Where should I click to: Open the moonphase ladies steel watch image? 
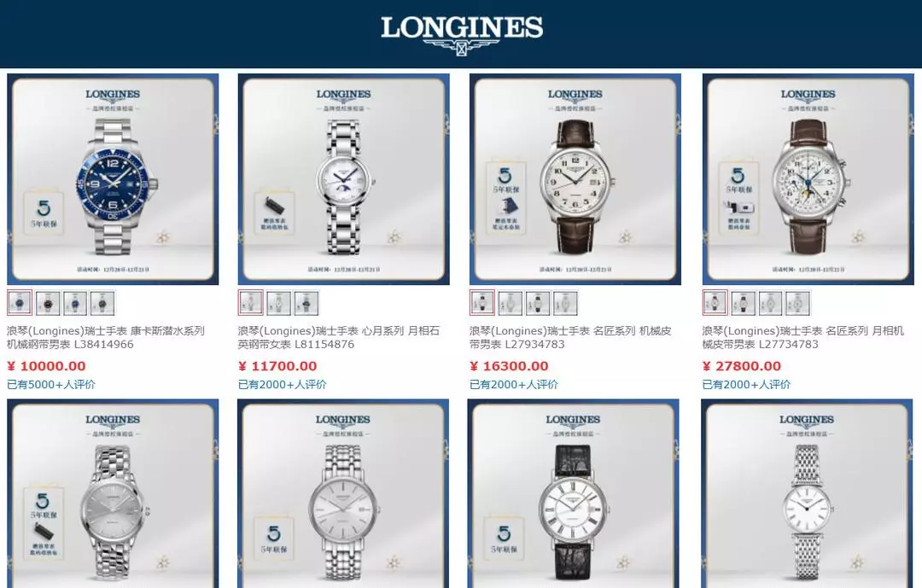343,178
